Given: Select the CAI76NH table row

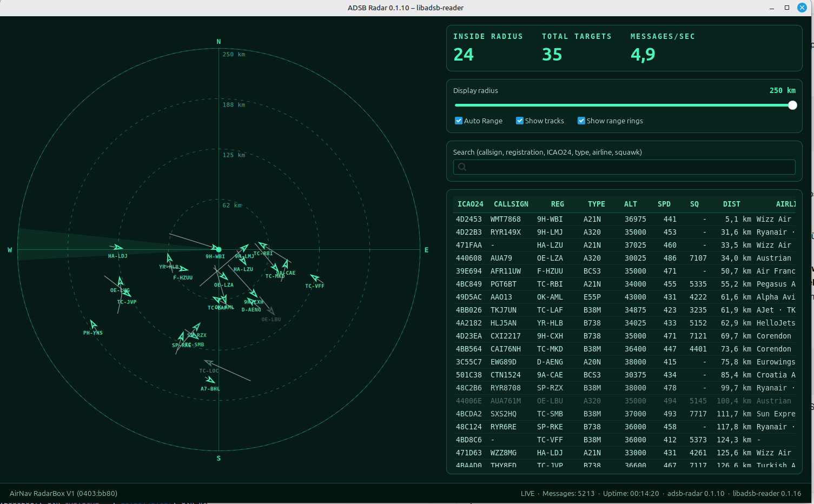Looking at the screenshot, I should (624, 349).
